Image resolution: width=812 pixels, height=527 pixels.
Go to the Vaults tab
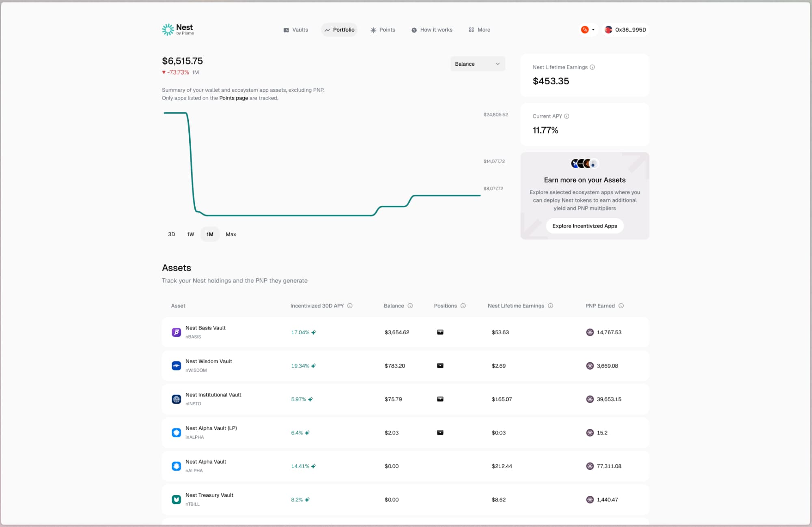(x=296, y=30)
